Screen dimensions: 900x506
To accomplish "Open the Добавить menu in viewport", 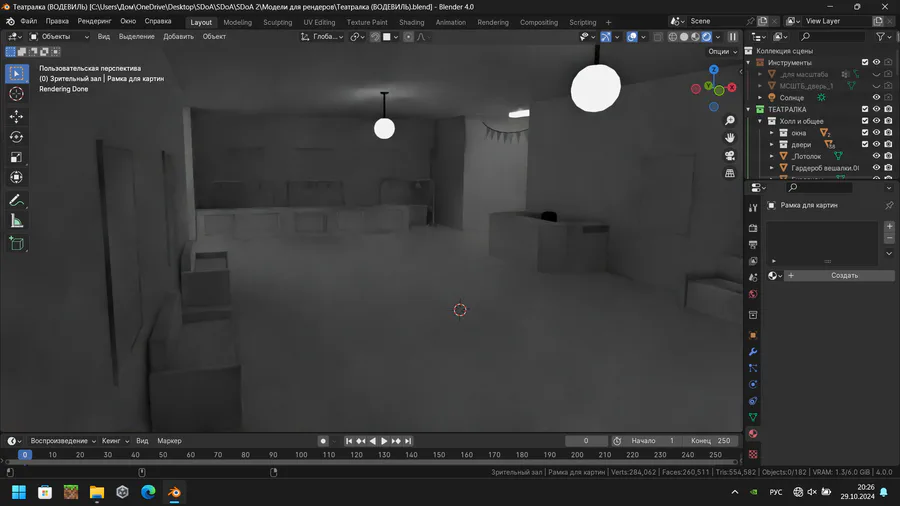I will pos(179,37).
